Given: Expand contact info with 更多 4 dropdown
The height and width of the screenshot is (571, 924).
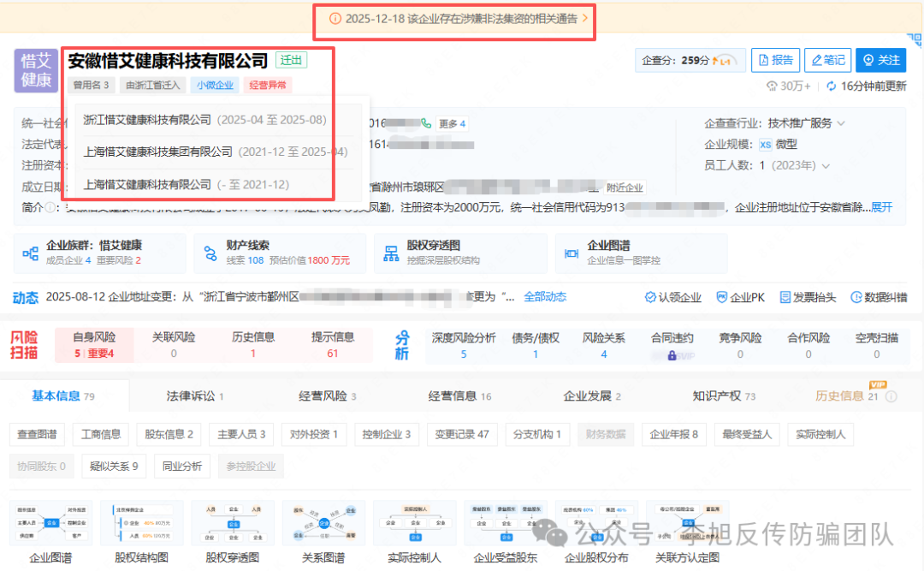Looking at the screenshot, I should 452,123.
